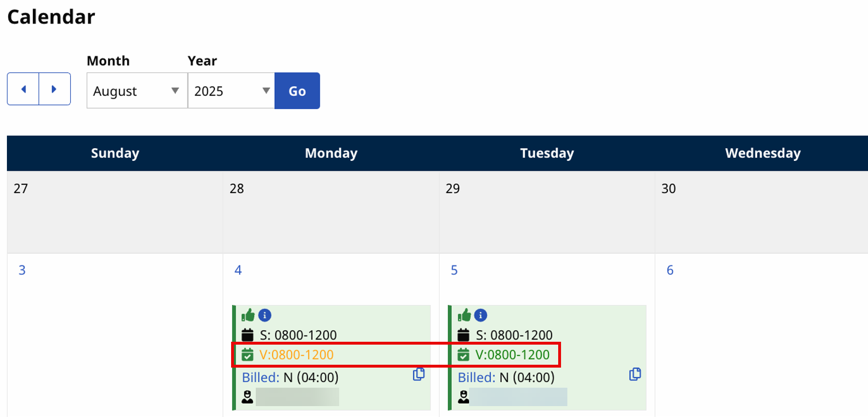Image resolution: width=868 pixels, height=417 pixels.
Task: Open the info icon on Tuesday's shift entry
Action: tap(479, 315)
